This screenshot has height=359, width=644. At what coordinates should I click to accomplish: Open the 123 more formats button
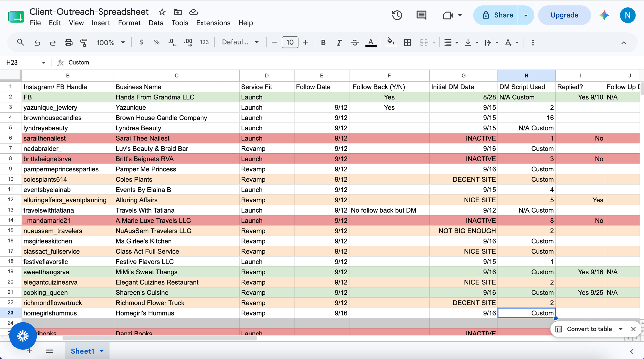[x=204, y=42]
